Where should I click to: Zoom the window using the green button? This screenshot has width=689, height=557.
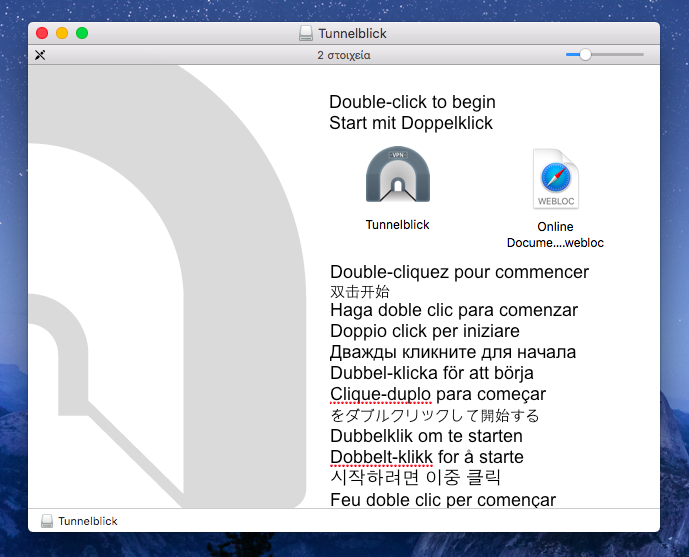(82, 33)
